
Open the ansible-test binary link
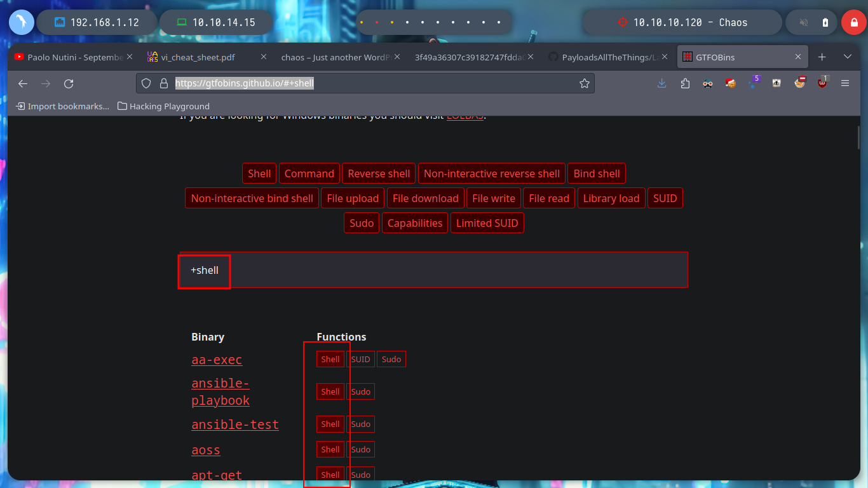tap(235, 424)
